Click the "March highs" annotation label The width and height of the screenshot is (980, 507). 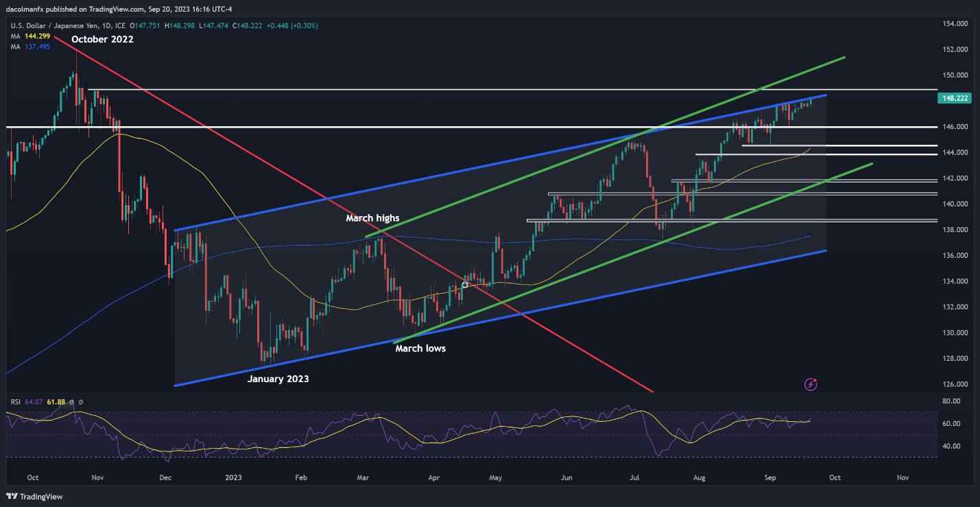(x=372, y=218)
